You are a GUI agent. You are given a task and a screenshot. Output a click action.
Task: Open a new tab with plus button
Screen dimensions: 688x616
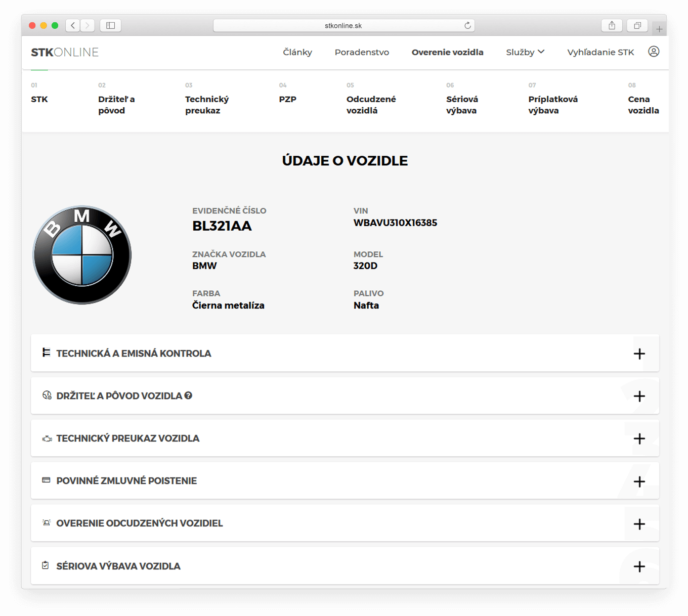pyautogui.click(x=659, y=29)
